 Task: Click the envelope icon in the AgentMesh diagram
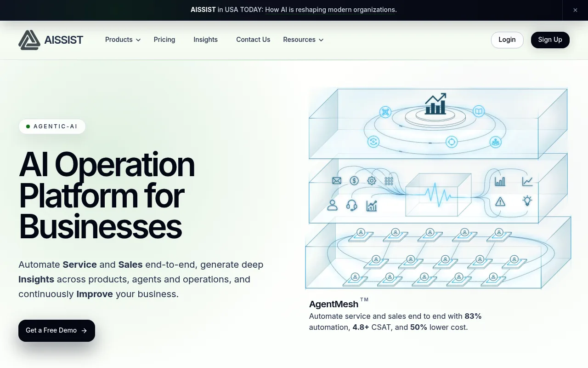point(337,181)
